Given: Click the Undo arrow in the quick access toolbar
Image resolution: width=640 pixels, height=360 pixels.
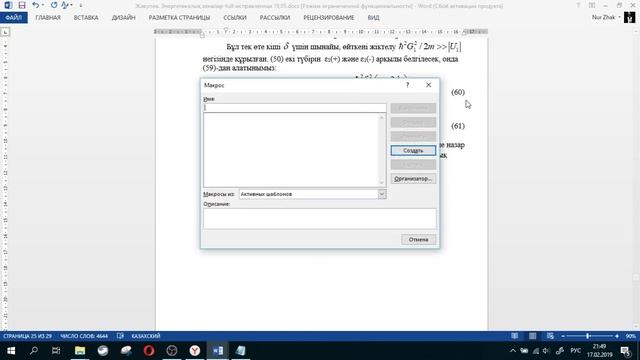Looking at the screenshot, I should (36, 5).
